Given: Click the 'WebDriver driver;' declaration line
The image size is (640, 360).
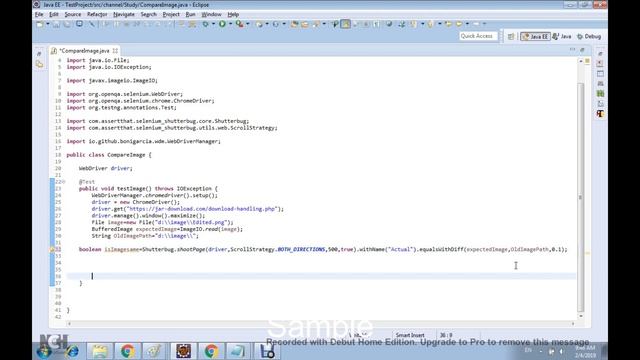Looking at the screenshot, I should coord(105,168).
